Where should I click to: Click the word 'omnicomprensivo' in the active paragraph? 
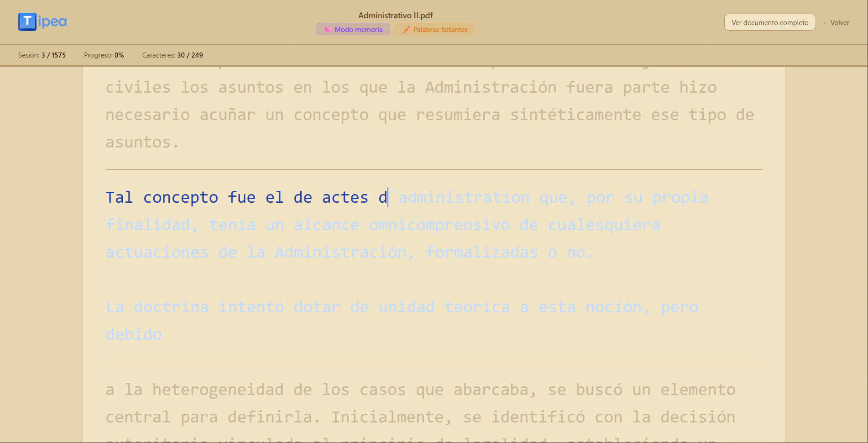[x=439, y=225]
